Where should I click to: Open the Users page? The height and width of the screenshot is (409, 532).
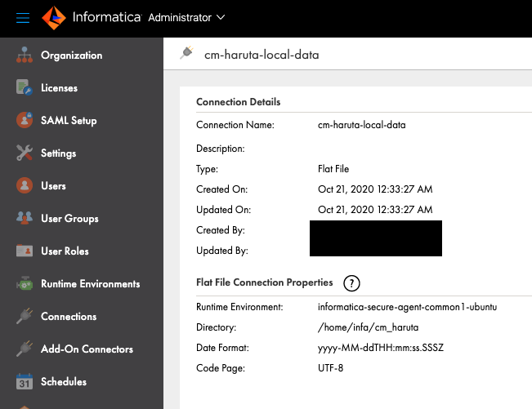[x=53, y=185]
